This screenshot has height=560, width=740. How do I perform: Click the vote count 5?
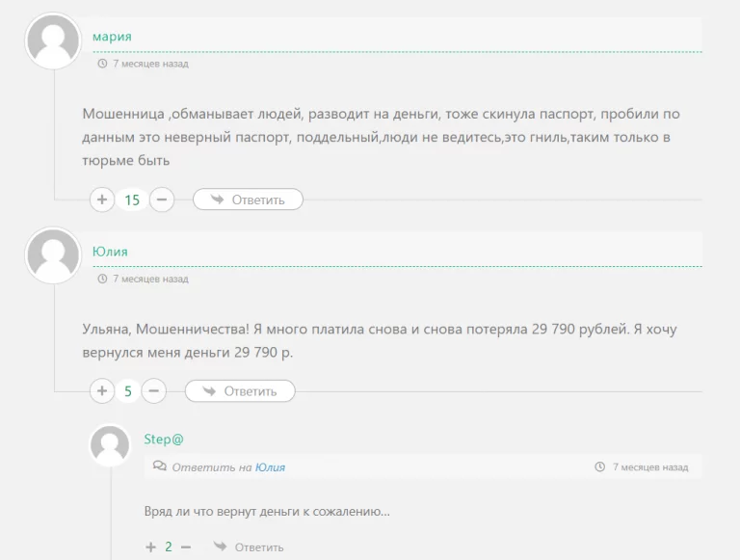[128, 391]
